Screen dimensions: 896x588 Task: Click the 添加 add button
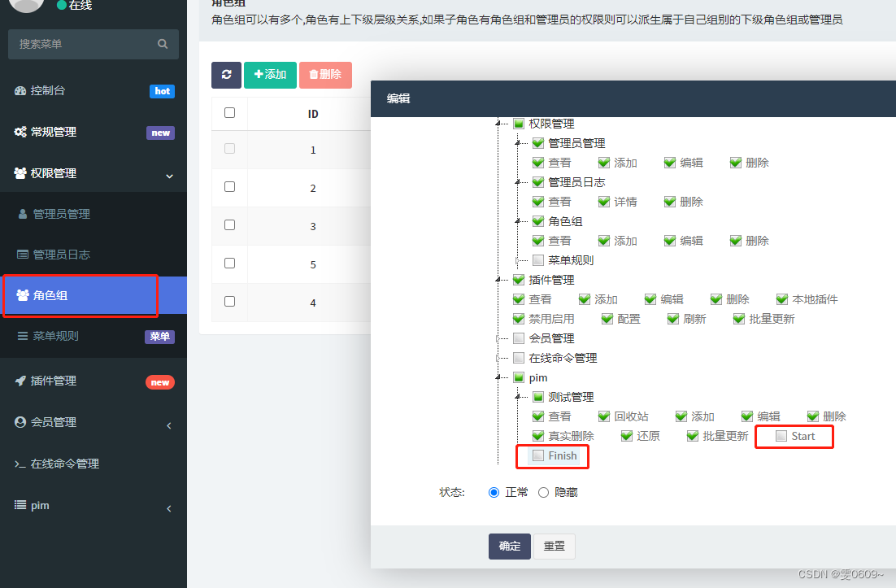[270, 75]
